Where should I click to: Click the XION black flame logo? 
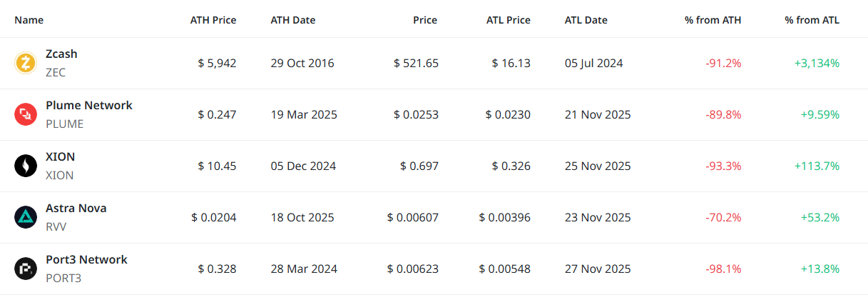26,166
